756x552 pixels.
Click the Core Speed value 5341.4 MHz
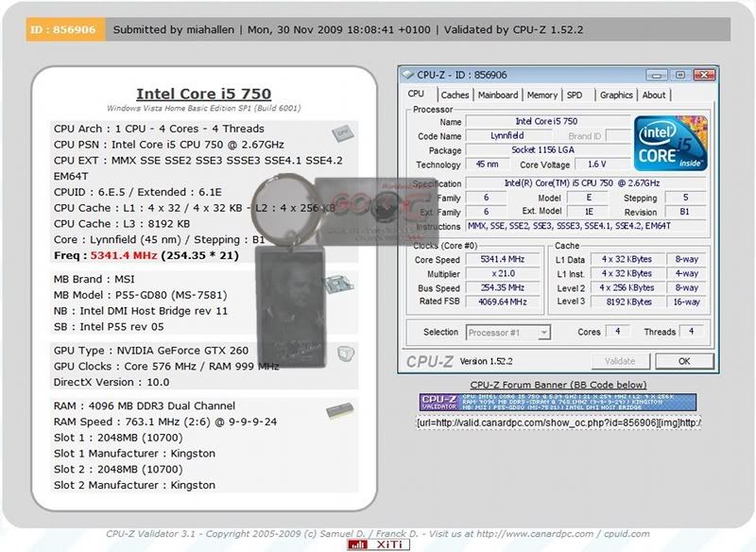click(503, 259)
